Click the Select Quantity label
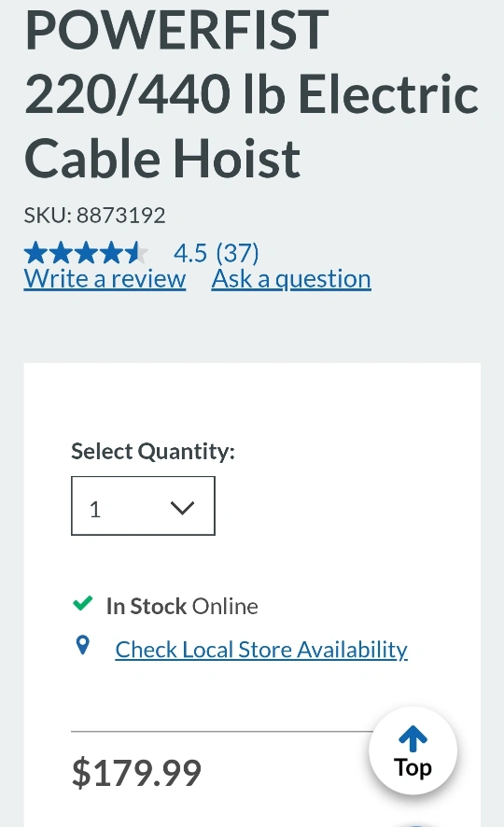This screenshot has height=827, width=504. pyautogui.click(x=153, y=452)
